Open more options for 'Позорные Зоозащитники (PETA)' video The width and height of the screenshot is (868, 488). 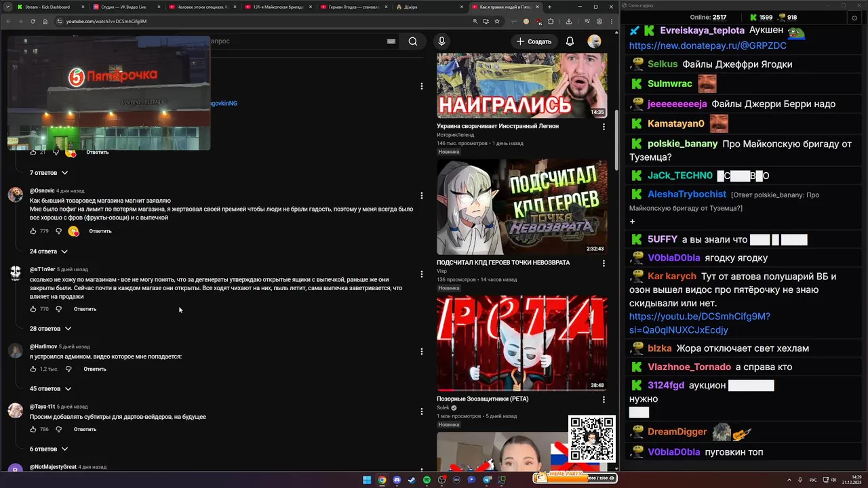click(604, 400)
